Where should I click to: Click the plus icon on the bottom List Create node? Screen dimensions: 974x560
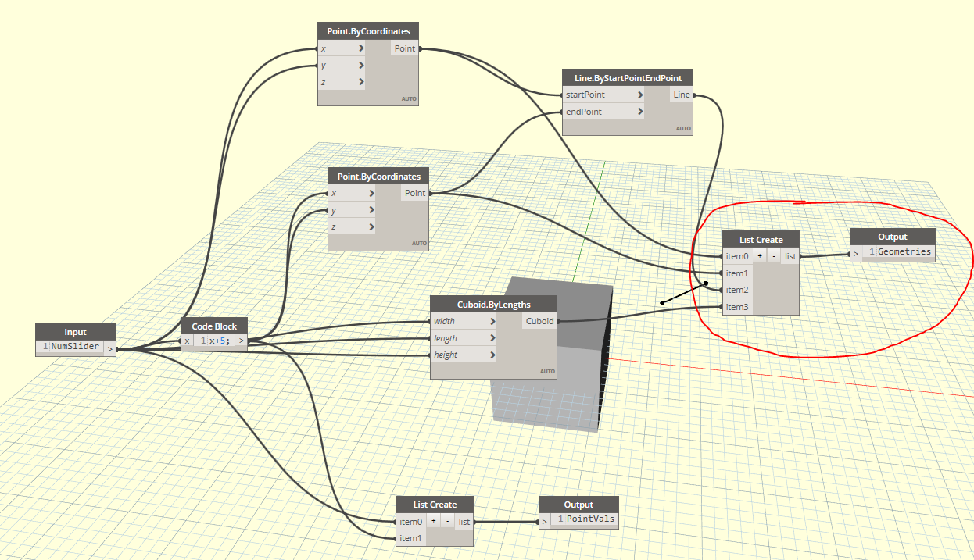pyautogui.click(x=434, y=522)
